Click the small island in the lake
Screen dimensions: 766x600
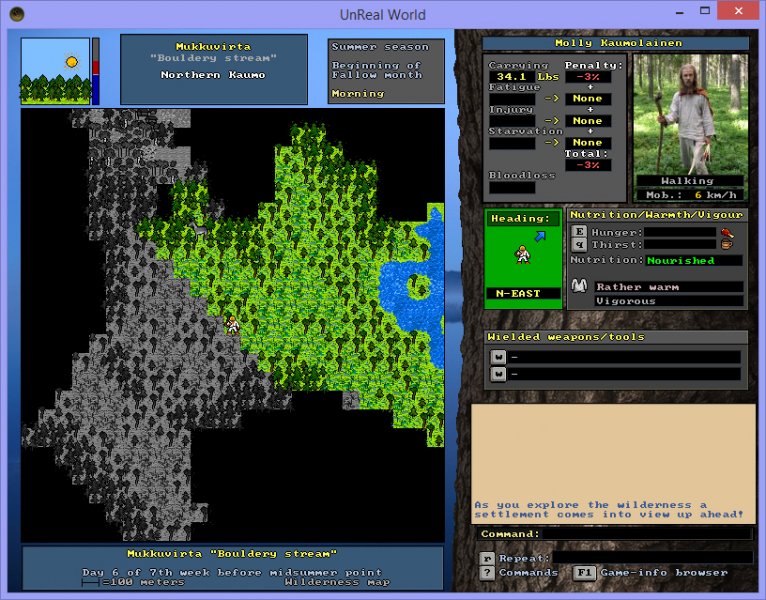tap(417, 286)
